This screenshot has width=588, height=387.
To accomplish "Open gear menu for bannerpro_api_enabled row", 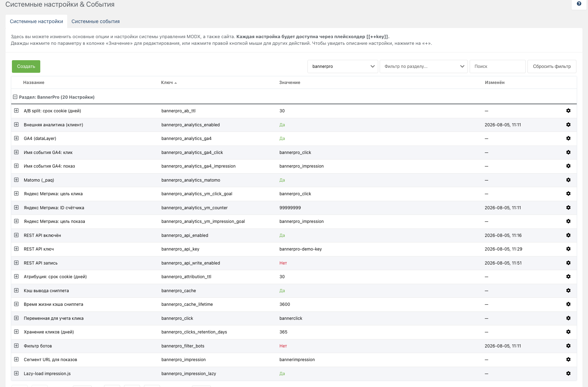I will (x=568, y=235).
